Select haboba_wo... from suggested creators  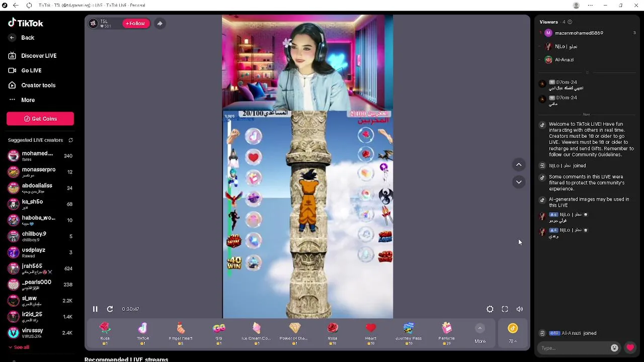40,220
